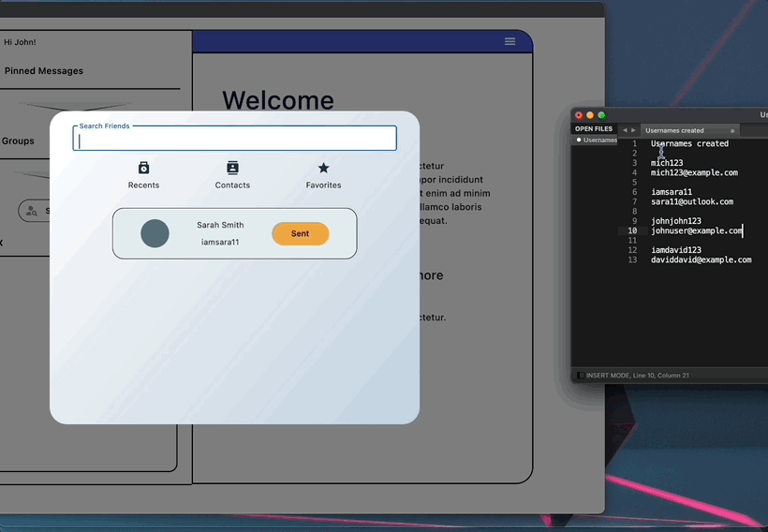Click the iamsara11 username in the friend card
The height and width of the screenshot is (532, 768).
(220, 242)
